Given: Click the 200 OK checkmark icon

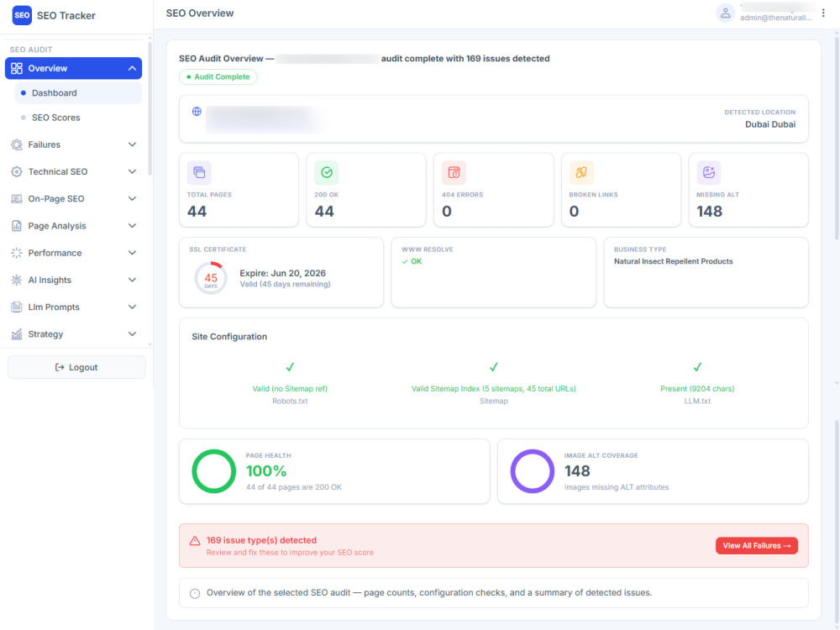Looking at the screenshot, I should pos(326,172).
